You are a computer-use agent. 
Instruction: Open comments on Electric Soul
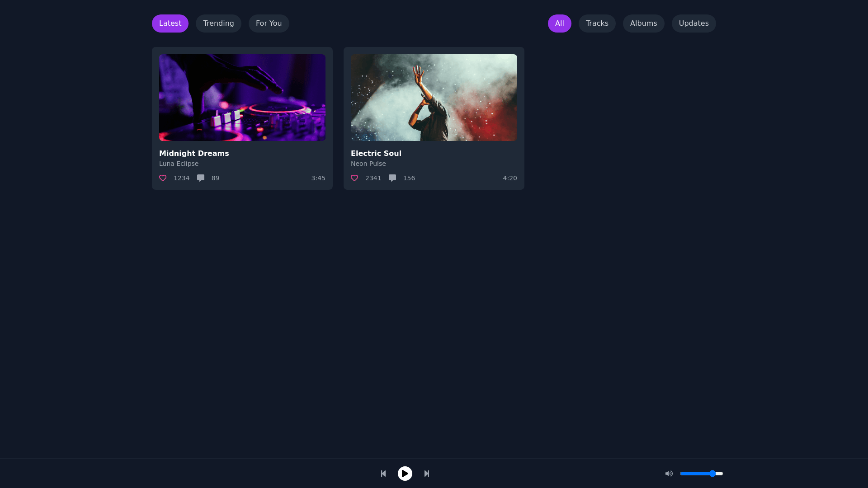coord(392,178)
